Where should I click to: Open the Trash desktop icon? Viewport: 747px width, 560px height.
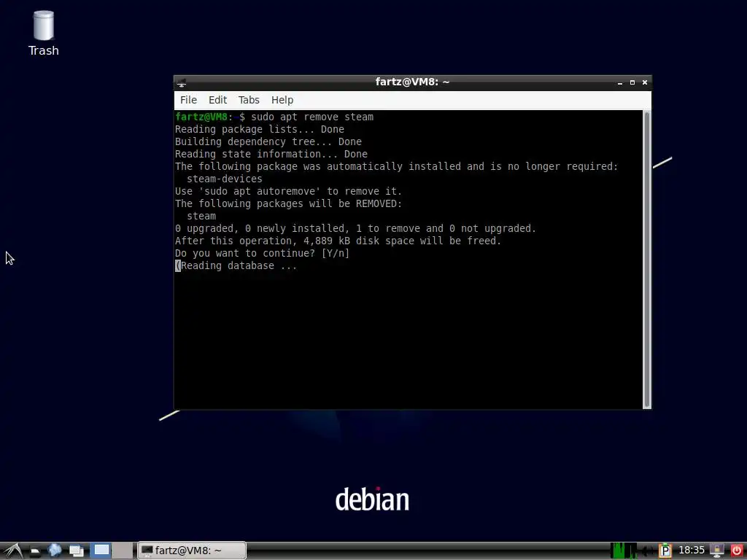point(43,34)
